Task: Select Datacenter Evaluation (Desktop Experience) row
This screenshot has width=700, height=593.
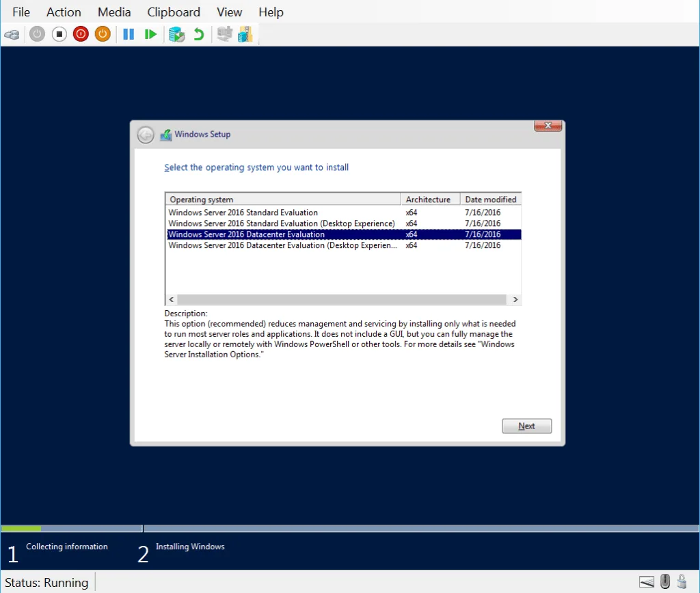Action: (x=344, y=245)
